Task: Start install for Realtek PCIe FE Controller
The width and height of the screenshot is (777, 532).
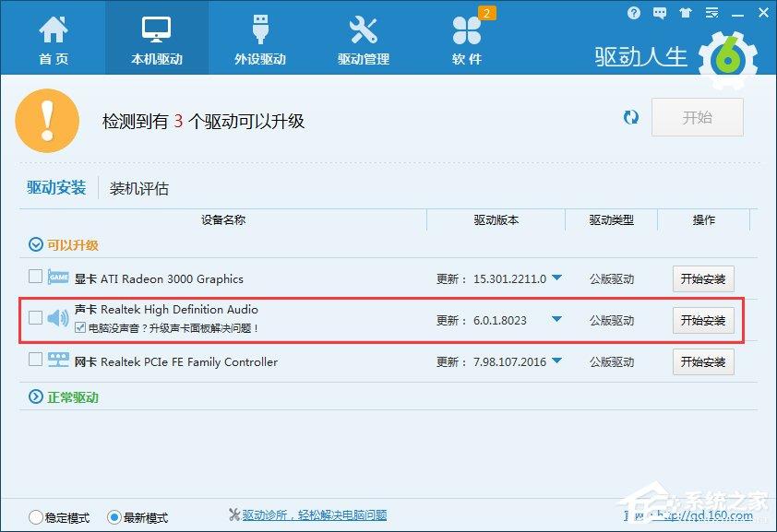Action: pyautogui.click(x=703, y=362)
